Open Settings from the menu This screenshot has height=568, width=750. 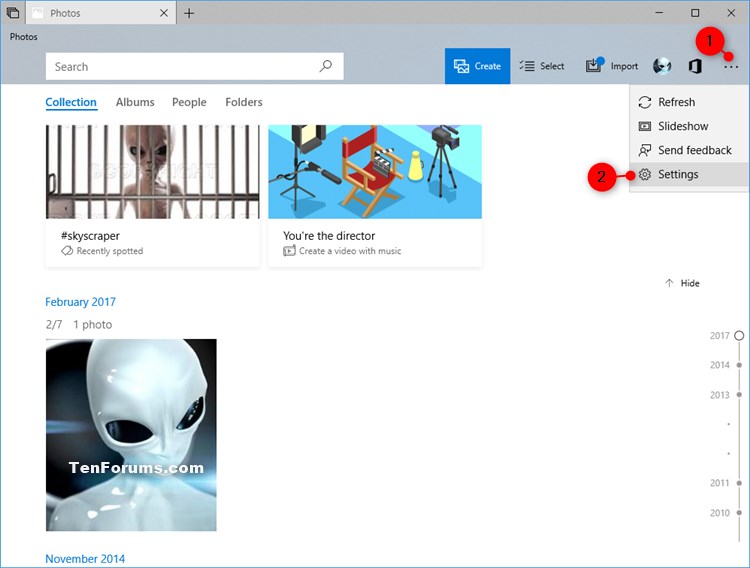(689, 174)
